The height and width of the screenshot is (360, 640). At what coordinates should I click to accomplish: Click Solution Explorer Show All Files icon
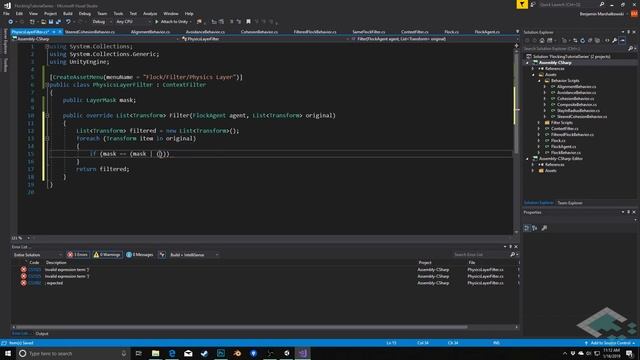coord(598,40)
